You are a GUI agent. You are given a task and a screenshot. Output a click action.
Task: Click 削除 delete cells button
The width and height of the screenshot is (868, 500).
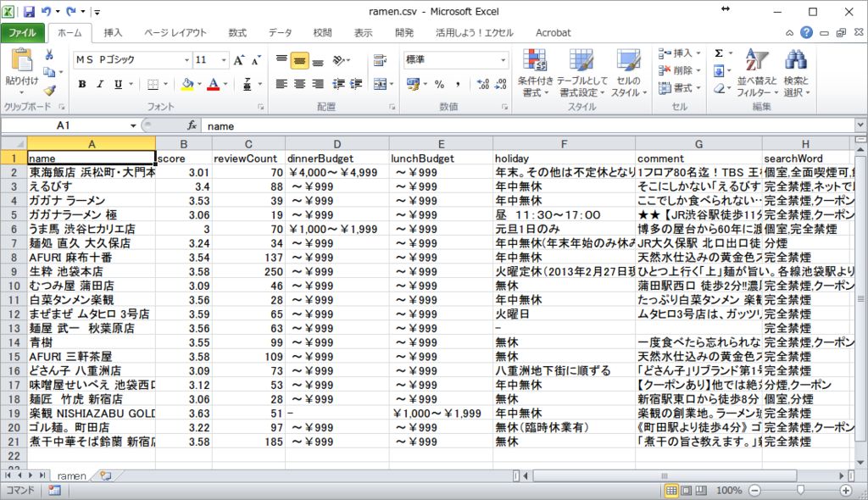click(679, 70)
